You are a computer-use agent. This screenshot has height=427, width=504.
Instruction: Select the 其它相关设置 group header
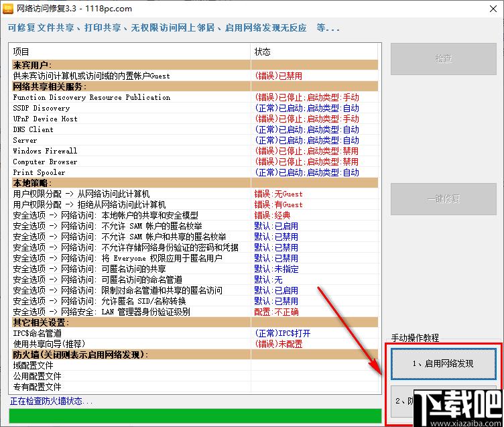click(x=195, y=322)
